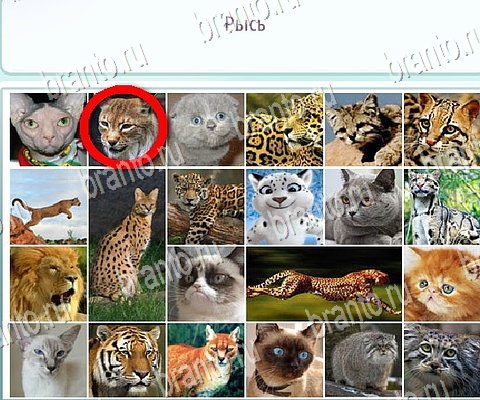Choose the gray Scottish Fold kitten picture
Viewport: 480px width, 400px height.
tap(206, 129)
